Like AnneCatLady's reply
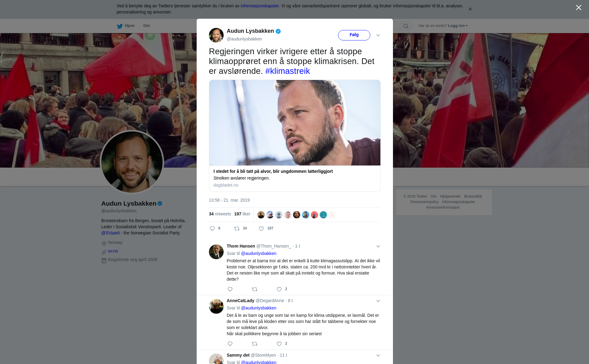Screen dimensions: 589x364 (279, 344)
